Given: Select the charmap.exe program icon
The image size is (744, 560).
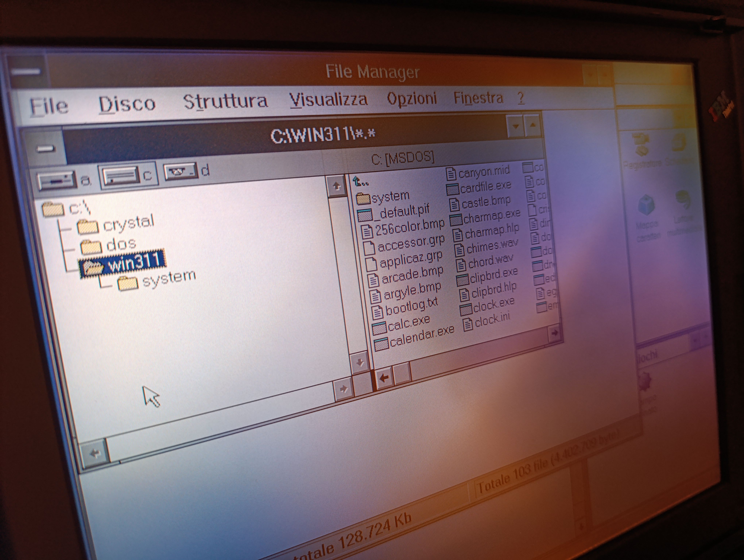Looking at the screenshot, I should (456, 221).
